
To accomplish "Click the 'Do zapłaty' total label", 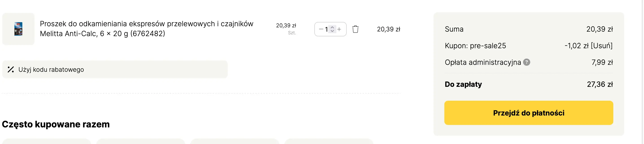I will (x=463, y=84).
